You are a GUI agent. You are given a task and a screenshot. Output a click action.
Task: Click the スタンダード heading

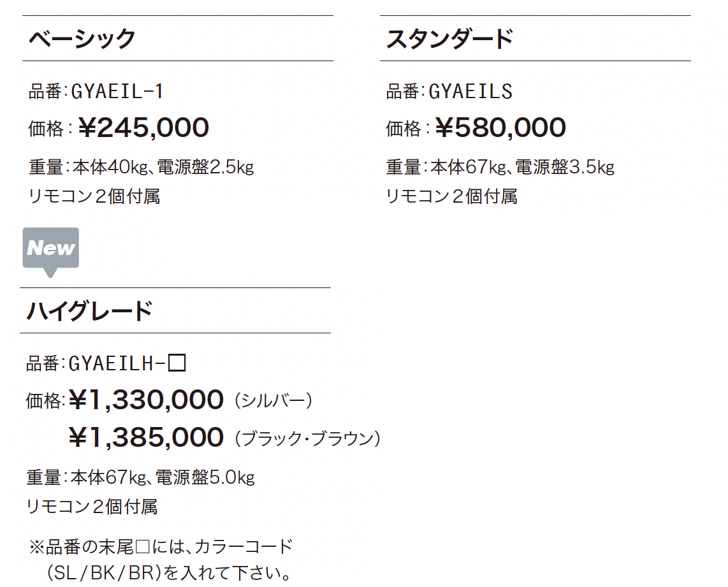(x=450, y=38)
